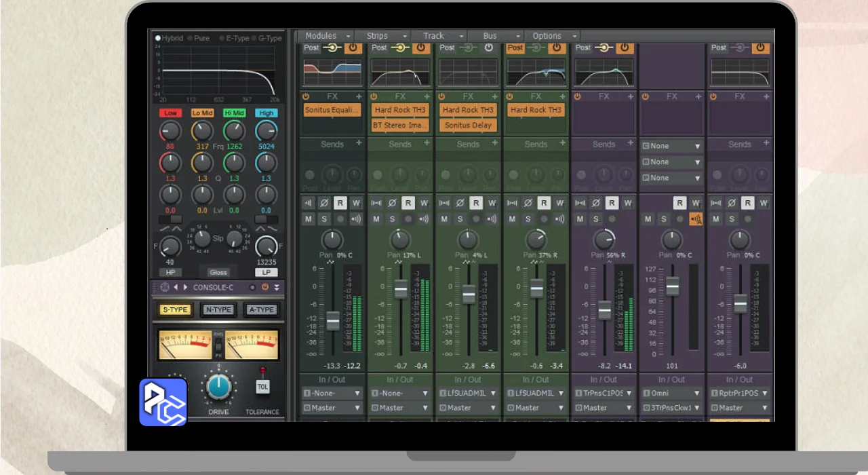
Task: Open the Options menu
Action: [547, 36]
